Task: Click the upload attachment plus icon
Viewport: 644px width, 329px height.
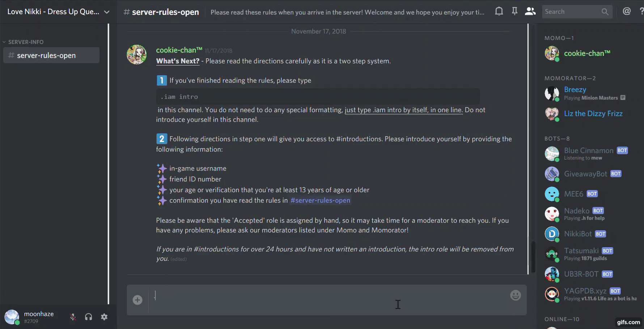Action: click(137, 300)
